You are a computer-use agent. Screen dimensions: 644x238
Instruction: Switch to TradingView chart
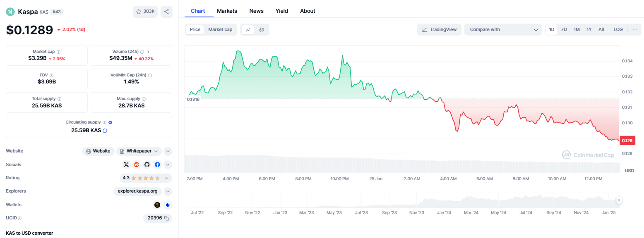pos(439,29)
